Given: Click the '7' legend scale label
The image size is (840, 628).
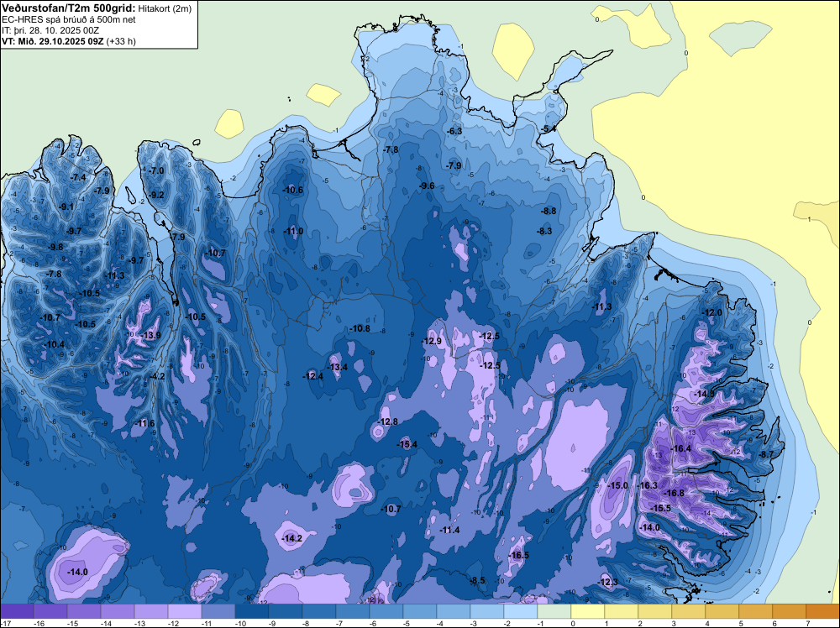Looking at the screenshot, I should pyautogui.click(x=807, y=623).
